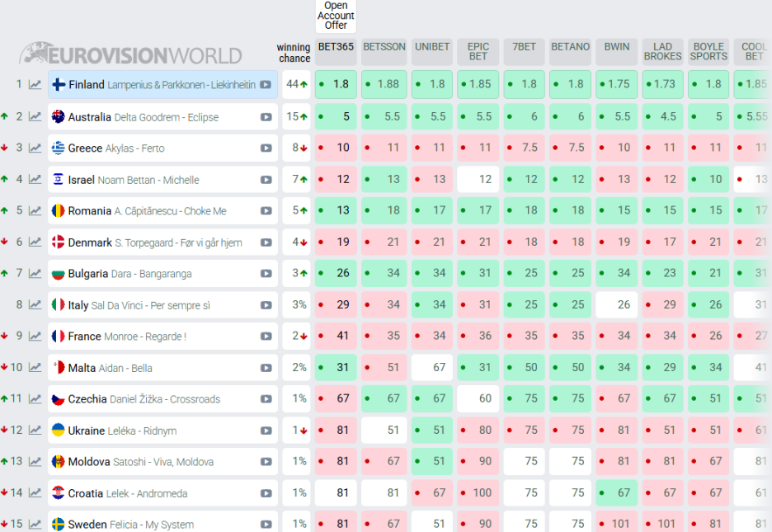Play the video for Romania's Choke Me
772x532 pixels.
(x=266, y=211)
